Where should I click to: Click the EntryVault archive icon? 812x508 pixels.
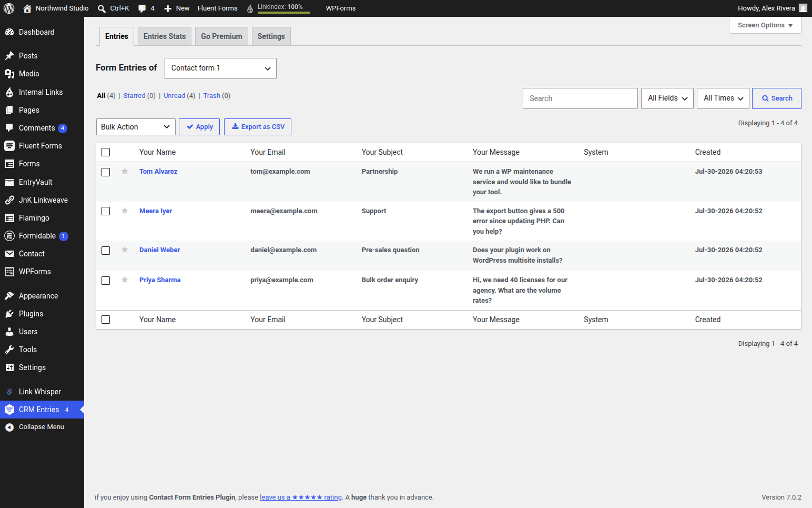(9, 182)
